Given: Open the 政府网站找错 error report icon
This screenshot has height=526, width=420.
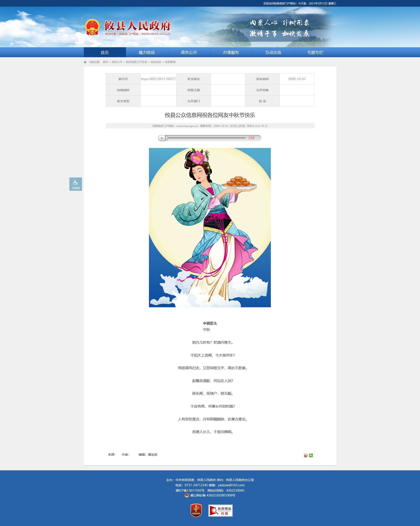Looking at the screenshot, I should tap(220, 510).
